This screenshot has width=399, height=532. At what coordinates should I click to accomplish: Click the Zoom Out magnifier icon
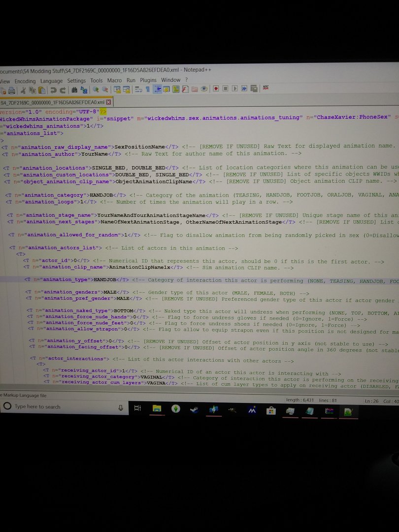(x=105, y=90)
